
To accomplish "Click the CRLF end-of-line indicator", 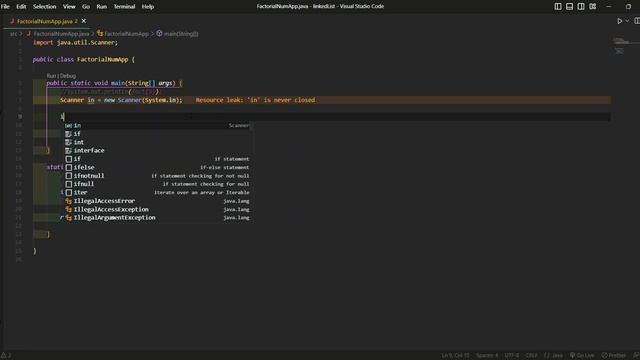I will [531, 356].
